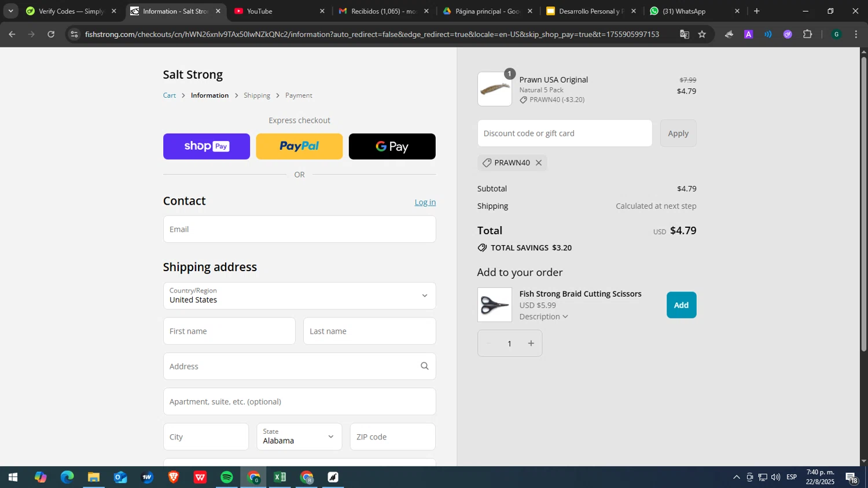Click the address search magnifier icon
The image size is (868, 488).
click(x=425, y=366)
